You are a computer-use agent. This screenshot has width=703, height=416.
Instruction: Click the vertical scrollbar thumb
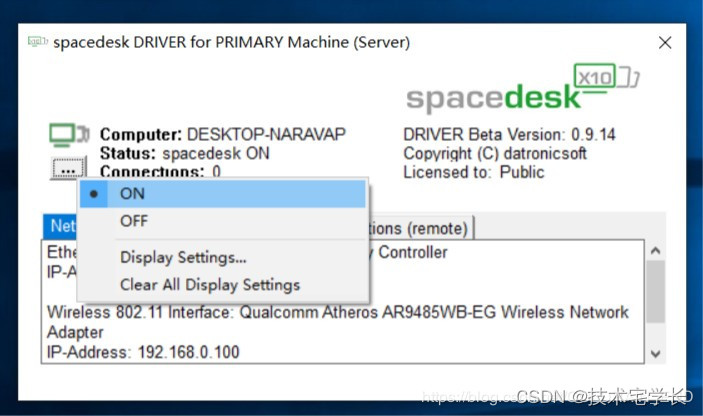point(655,291)
